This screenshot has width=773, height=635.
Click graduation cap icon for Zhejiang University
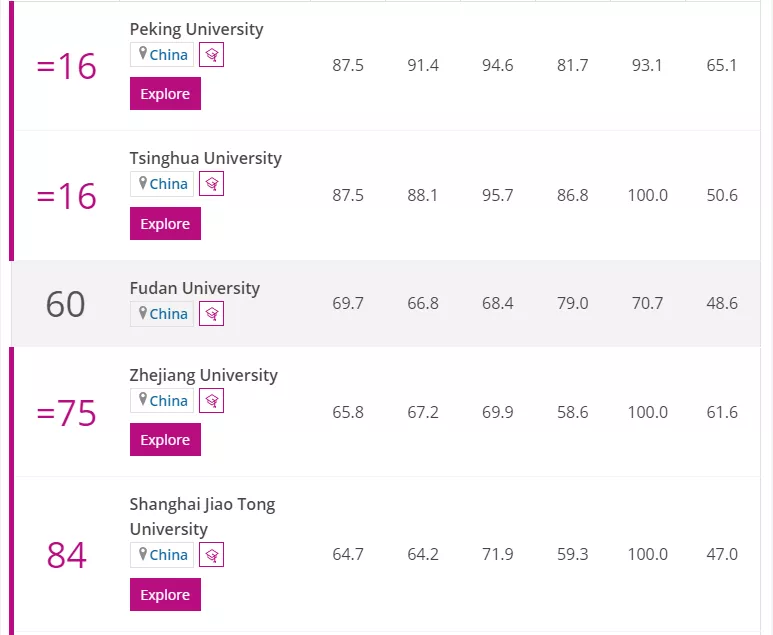point(211,401)
